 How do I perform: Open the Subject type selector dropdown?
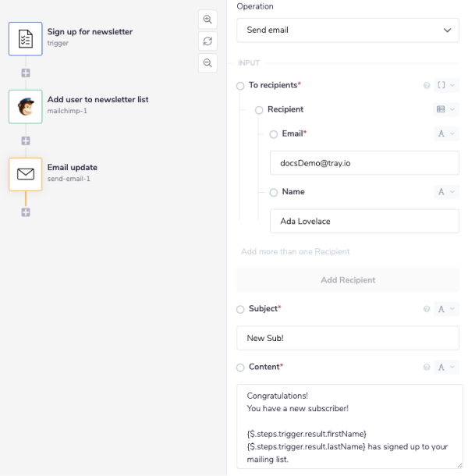pyautogui.click(x=446, y=310)
